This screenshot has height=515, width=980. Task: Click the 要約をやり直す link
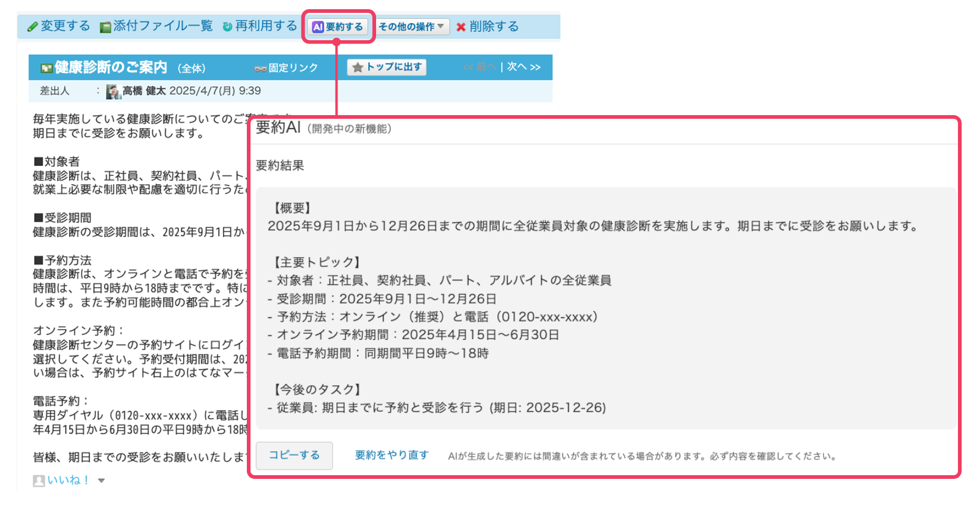391,455
